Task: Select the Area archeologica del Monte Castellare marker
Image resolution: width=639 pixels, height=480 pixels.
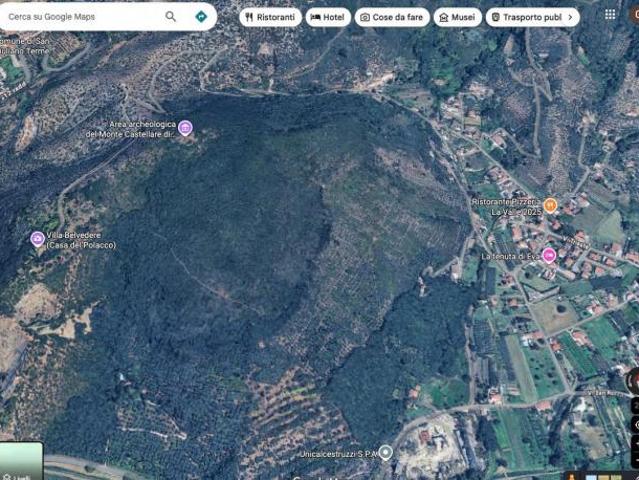Action: 185,128
